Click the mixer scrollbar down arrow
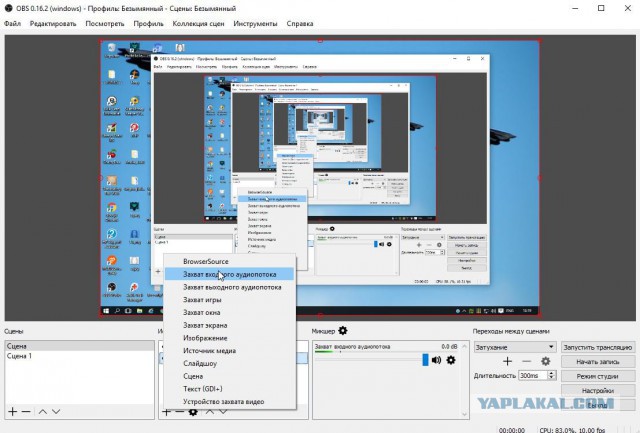 pyautogui.click(x=464, y=414)
